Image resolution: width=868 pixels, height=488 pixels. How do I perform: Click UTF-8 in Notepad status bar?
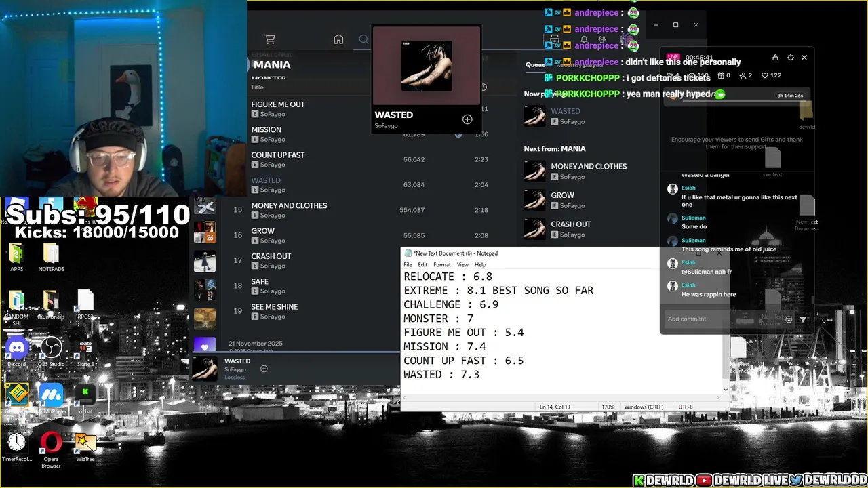click(x=686, y=407)
